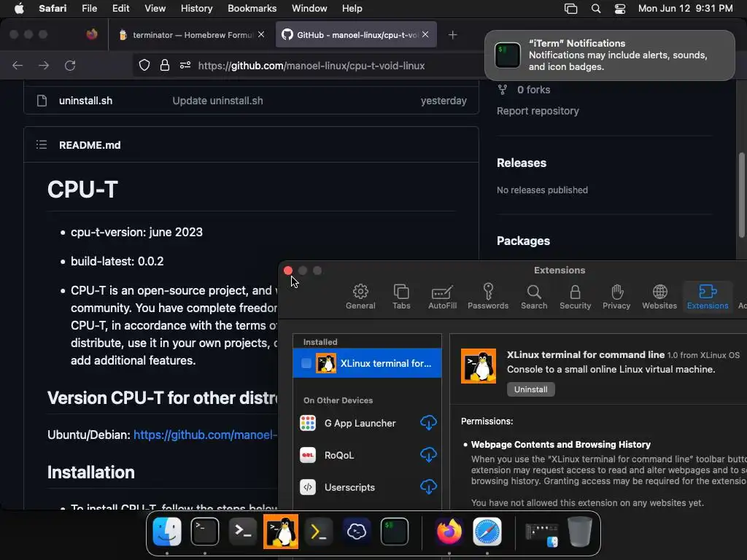This screenshot has height=560, width=747.
Task: Click the iTerm Notifications banner
Action: [x=610, y=55]
